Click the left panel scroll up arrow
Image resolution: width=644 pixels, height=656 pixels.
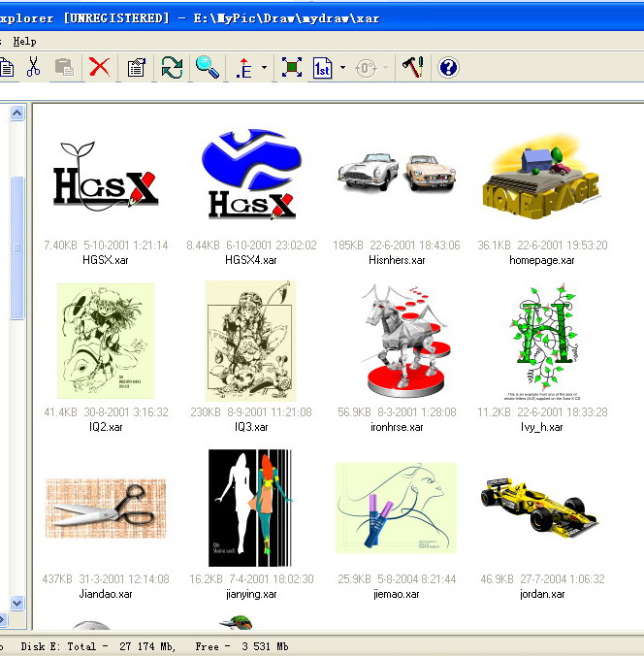17,113
